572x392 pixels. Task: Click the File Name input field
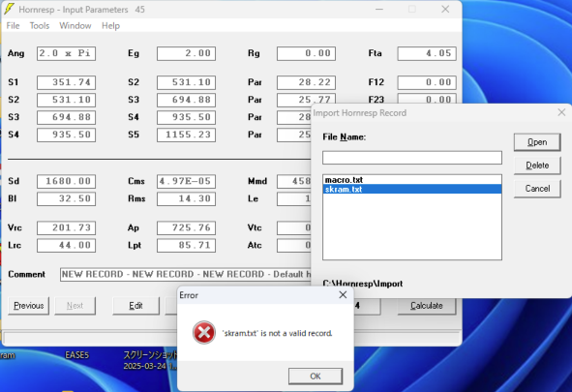point(412,158)
